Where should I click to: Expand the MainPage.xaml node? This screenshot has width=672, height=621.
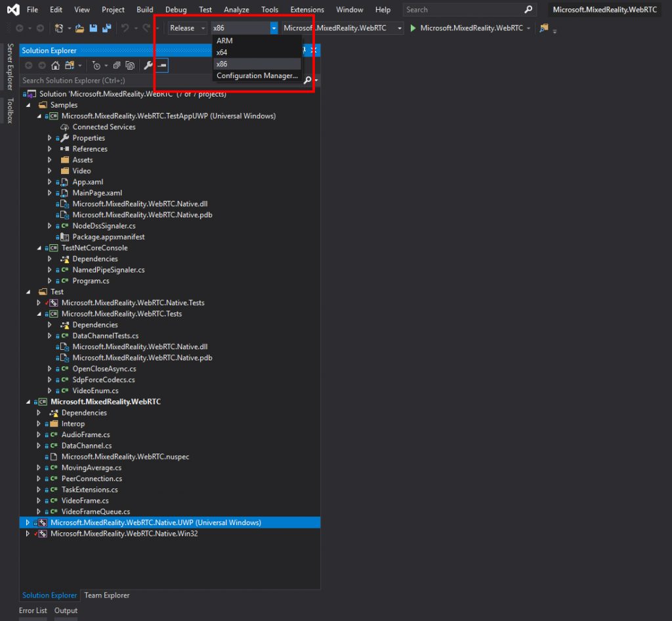click(x=50, y=193)
